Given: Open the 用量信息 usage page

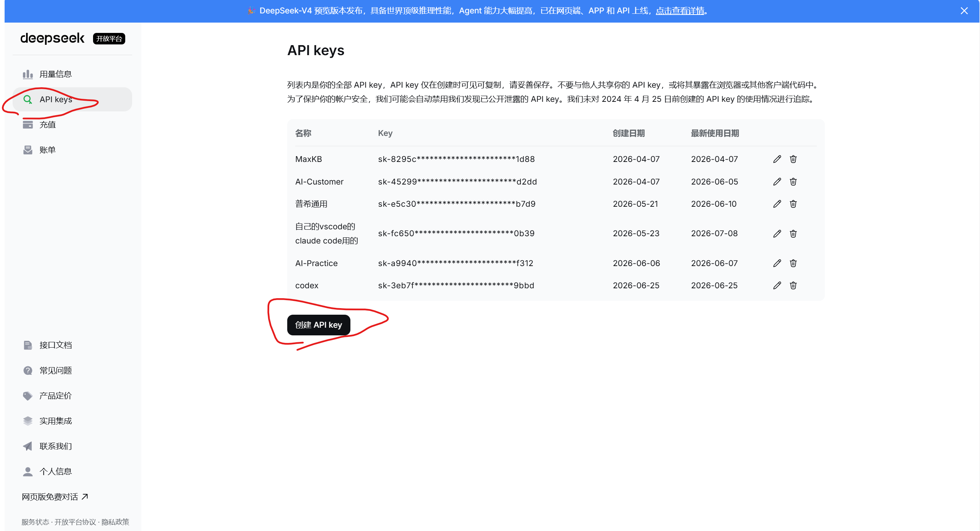Looking at the screenshot, I should click(x=72, y=74).
